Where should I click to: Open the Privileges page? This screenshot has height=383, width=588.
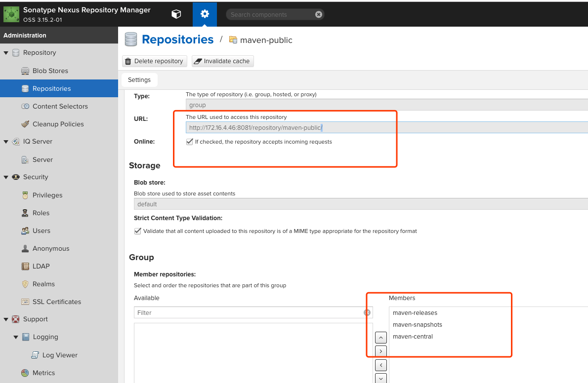47,195
